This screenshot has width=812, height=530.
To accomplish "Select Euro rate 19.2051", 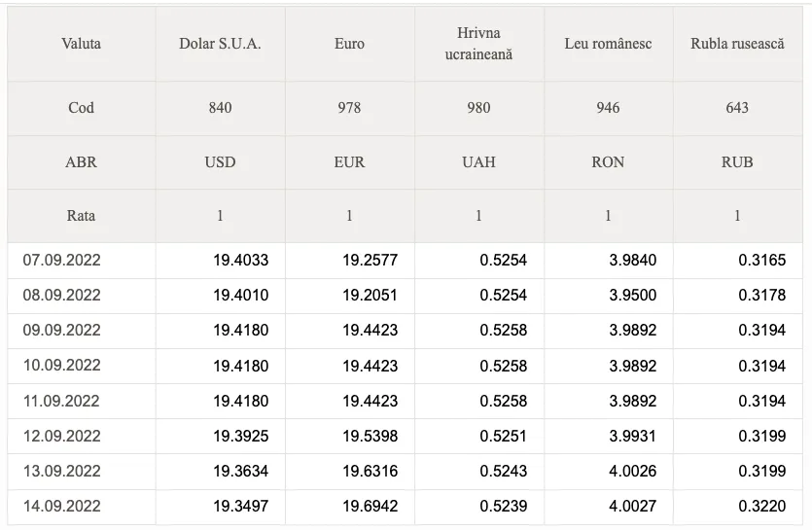I will point(370,296).
